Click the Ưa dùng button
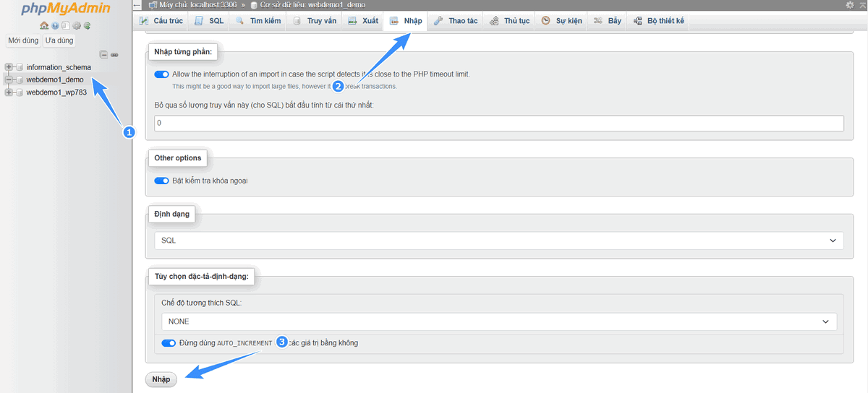The image size is (868, 393). click(x=59, y=40)
